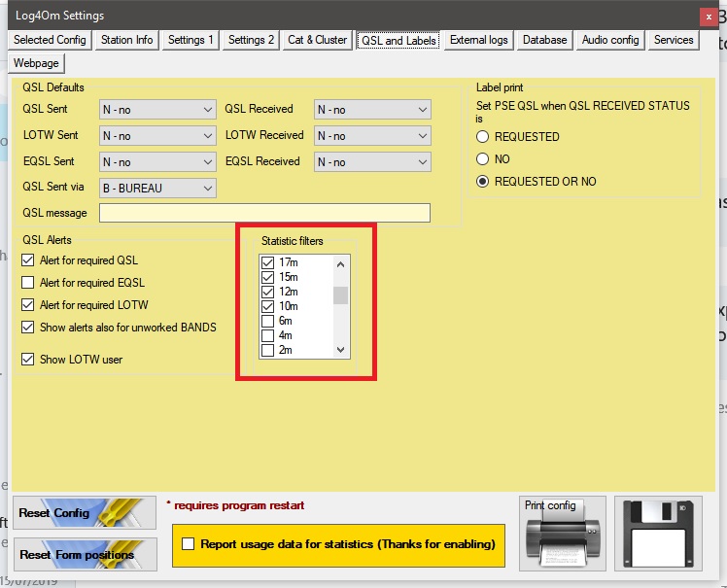727x588 pixels.
Task: Toggle the Show LOTW user checkbox
Action: pos(28,360)
